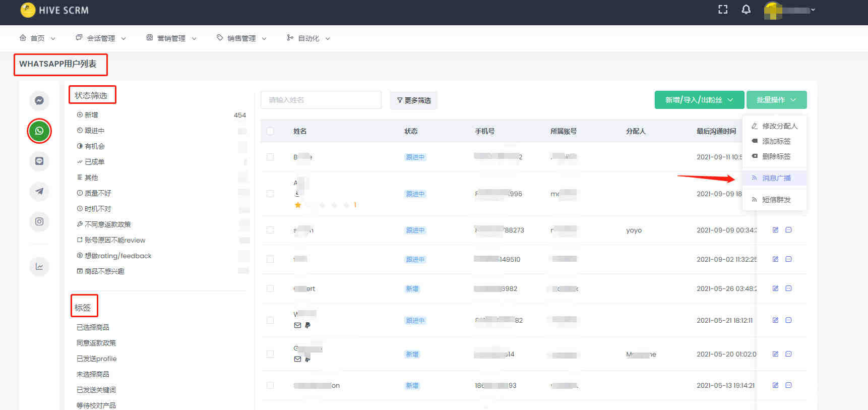Open chat for 2021-05-13 19:14:21 row

tap(789, 385)
